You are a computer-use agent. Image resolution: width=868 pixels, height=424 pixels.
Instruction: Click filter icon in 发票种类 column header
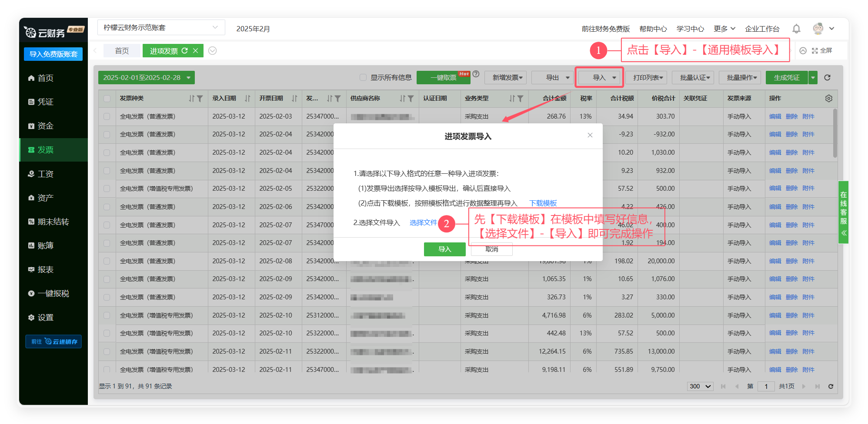[200, 99]
